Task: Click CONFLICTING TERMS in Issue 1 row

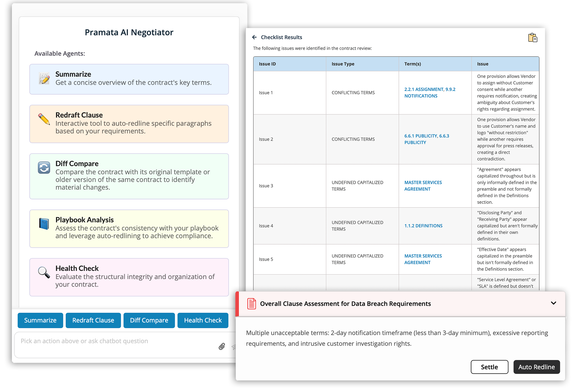Action: pos(353,93)
